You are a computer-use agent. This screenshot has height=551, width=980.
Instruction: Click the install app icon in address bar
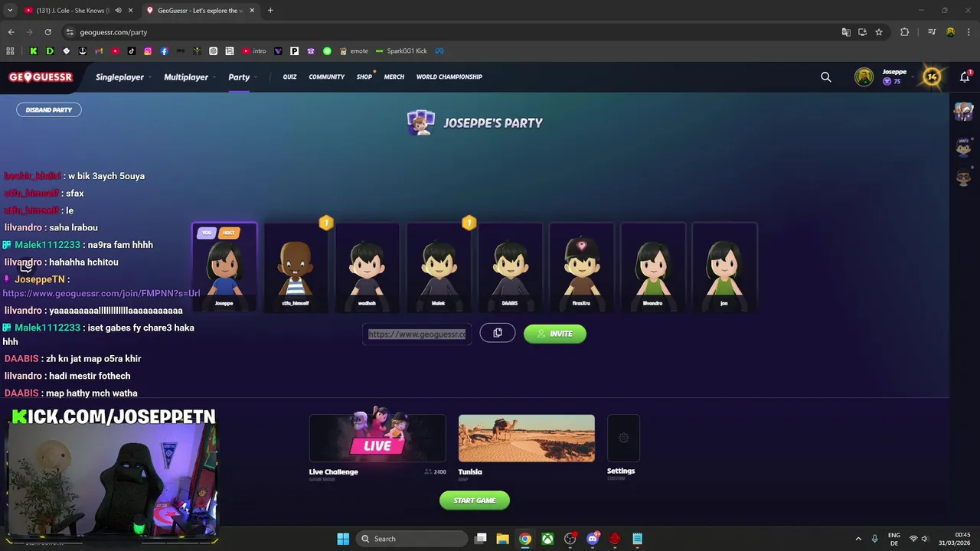862,32
